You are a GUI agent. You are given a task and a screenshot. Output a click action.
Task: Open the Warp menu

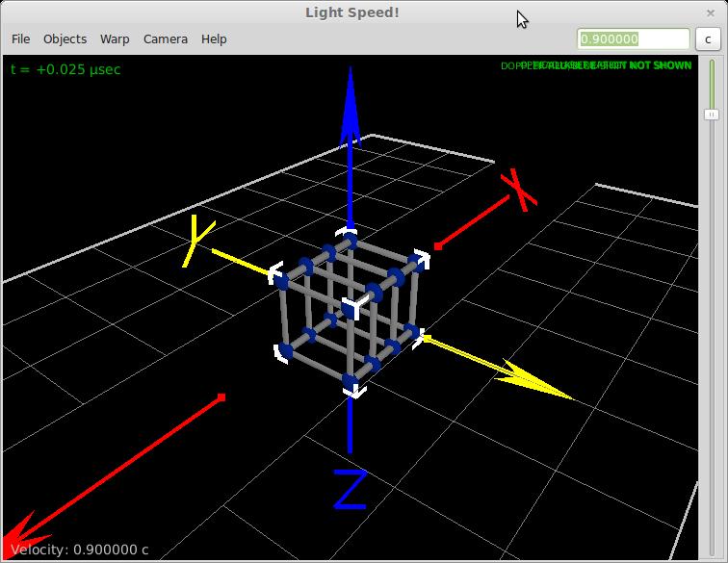click(x=115, y=38)
